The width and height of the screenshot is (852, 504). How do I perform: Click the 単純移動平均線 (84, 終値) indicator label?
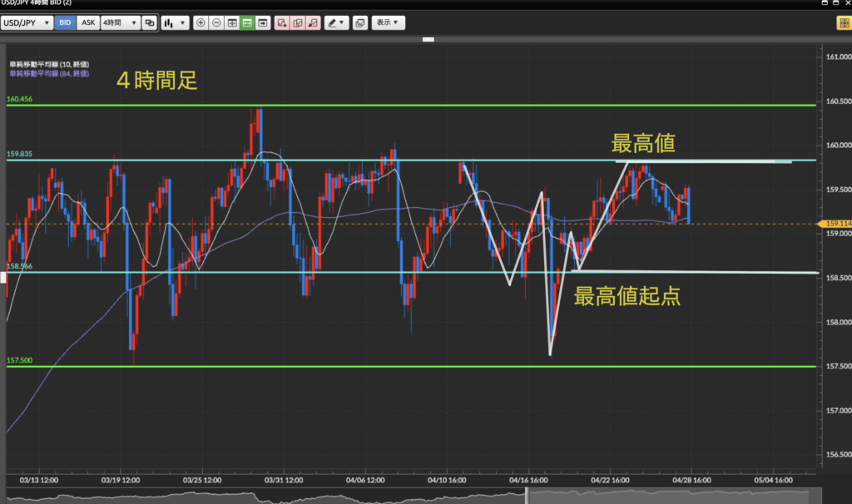pyautogui.click(x=49, y=73)
